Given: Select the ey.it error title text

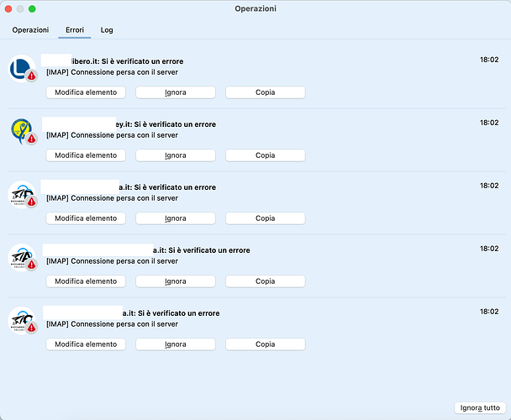Looking at the screenshot, I should [166, 124].
